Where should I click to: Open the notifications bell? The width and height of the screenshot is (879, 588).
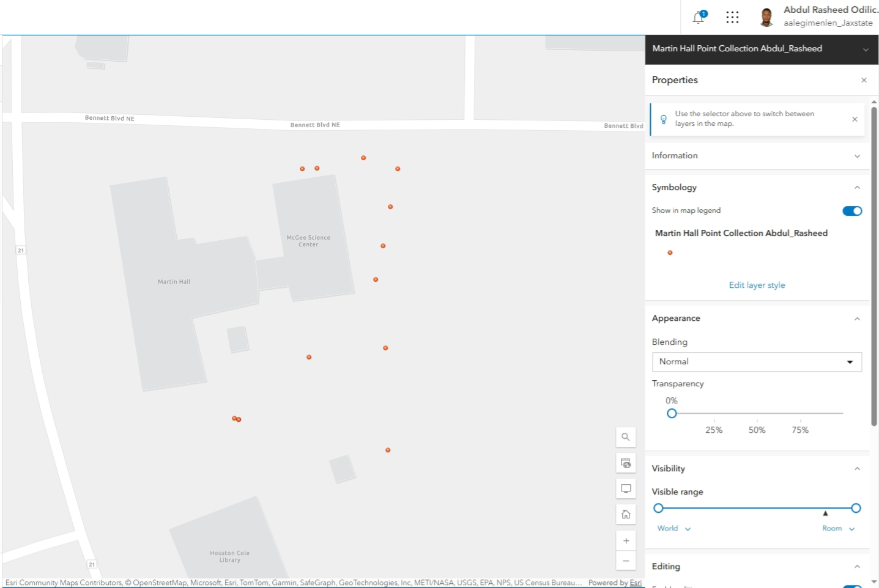tap(699, 17)
